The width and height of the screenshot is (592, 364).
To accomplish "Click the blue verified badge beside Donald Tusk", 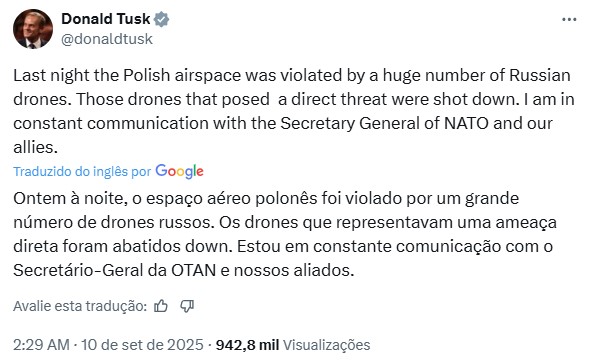I will pyautogui.click(x=161, y=19).
